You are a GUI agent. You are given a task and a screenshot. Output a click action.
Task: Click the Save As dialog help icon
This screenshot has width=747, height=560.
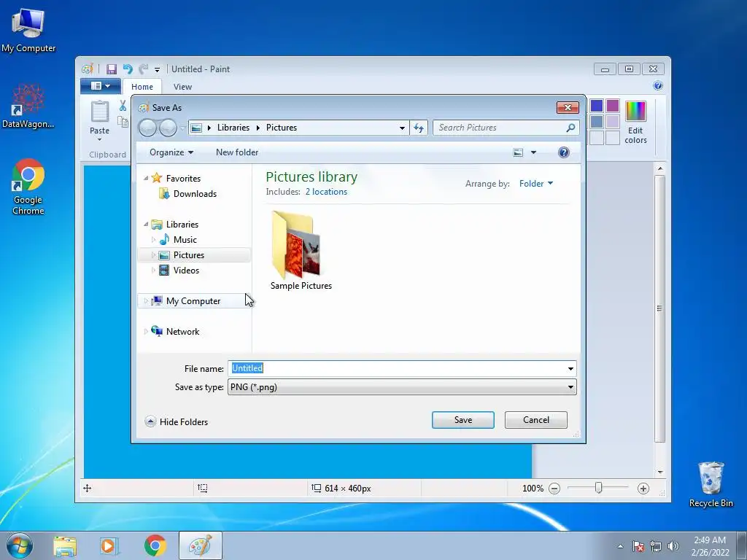(x=564, y=152)
